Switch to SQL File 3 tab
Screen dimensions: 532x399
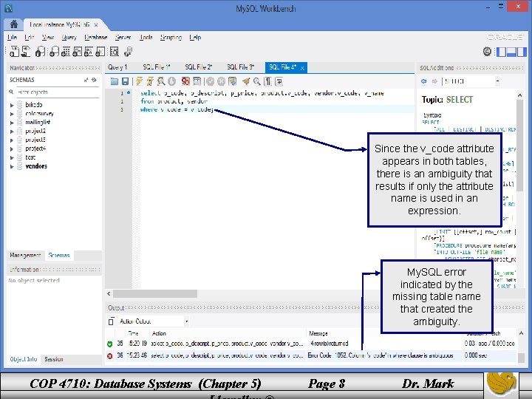[241, 67]
